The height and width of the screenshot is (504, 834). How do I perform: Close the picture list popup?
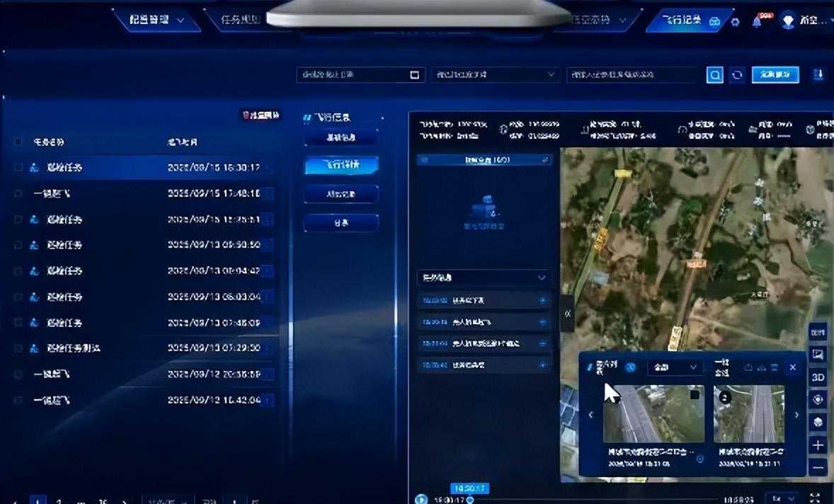click(x=793, y=367)
